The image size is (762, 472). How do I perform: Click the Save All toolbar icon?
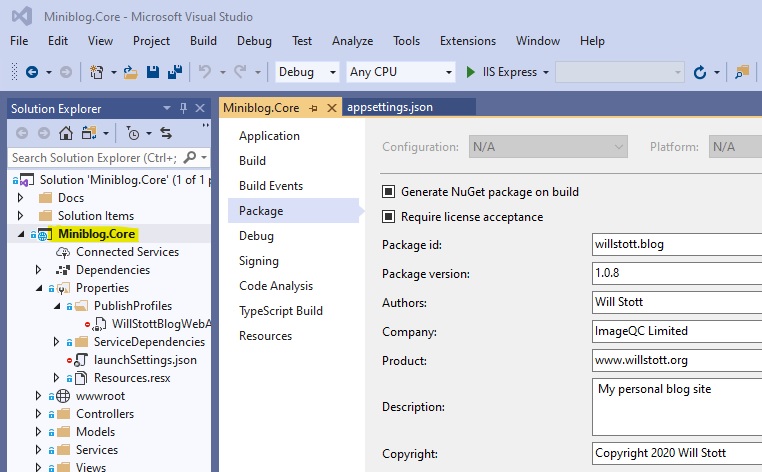(175, 72)
